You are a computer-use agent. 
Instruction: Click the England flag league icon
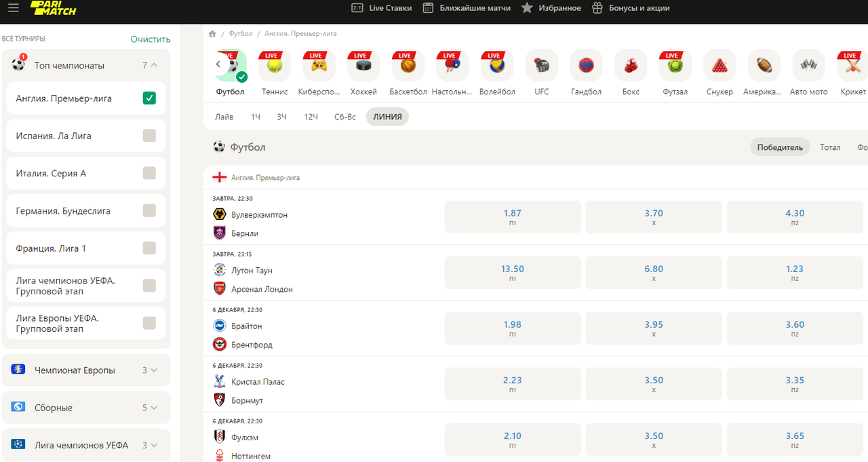pos(220,178)
